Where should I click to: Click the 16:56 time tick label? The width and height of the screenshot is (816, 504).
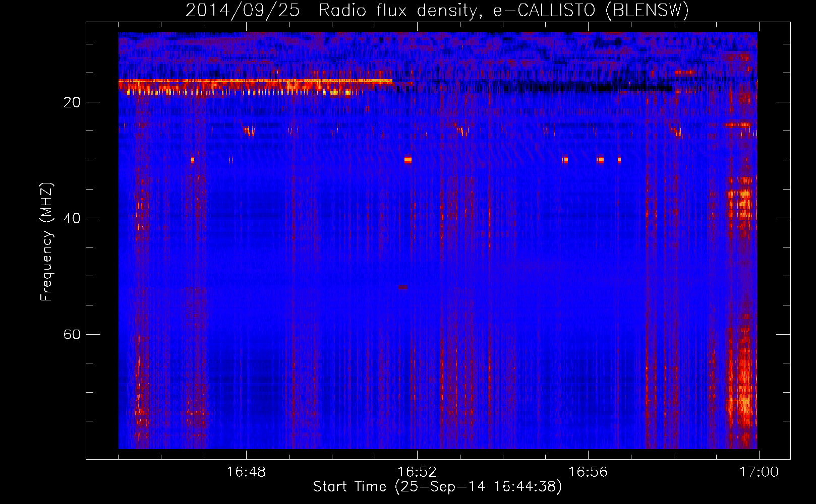click(588, 472)
